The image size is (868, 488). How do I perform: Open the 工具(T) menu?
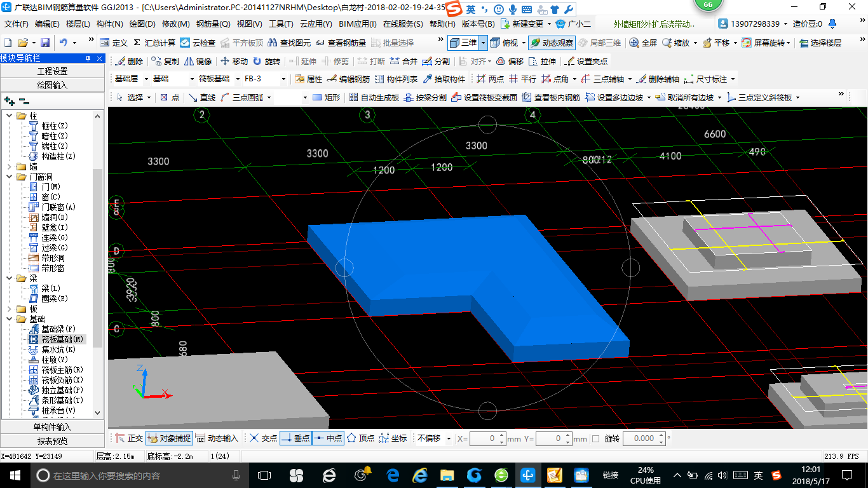pyautogui.click(x=281, y=24)
